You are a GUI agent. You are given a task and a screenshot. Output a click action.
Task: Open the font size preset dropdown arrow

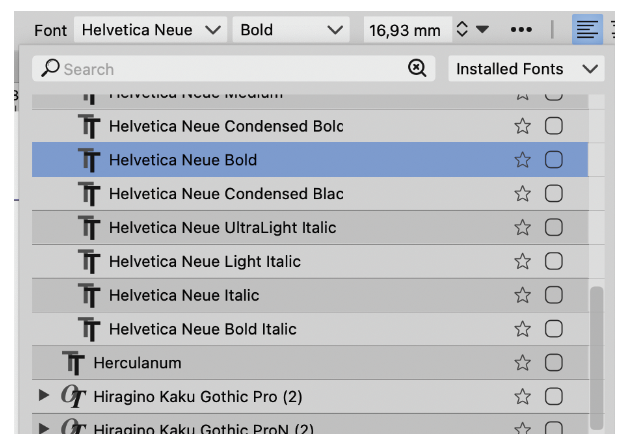click(482, 29)
